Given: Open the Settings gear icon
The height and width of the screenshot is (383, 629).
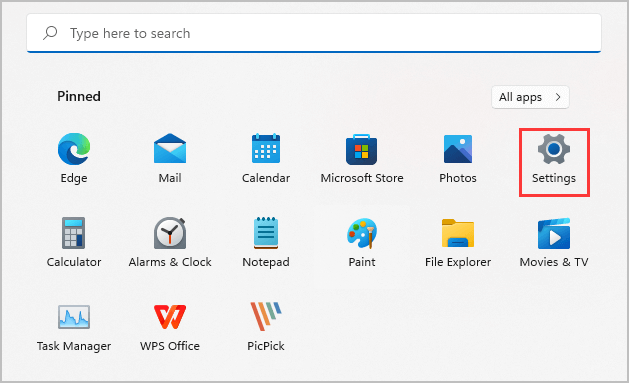Looking at the screenshot, I should (554, 149).
